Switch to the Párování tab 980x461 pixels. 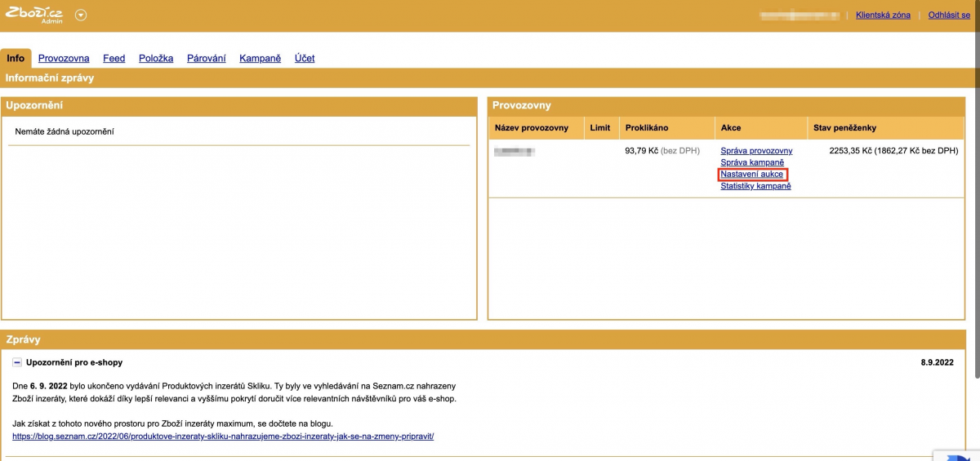pos(206,58)
